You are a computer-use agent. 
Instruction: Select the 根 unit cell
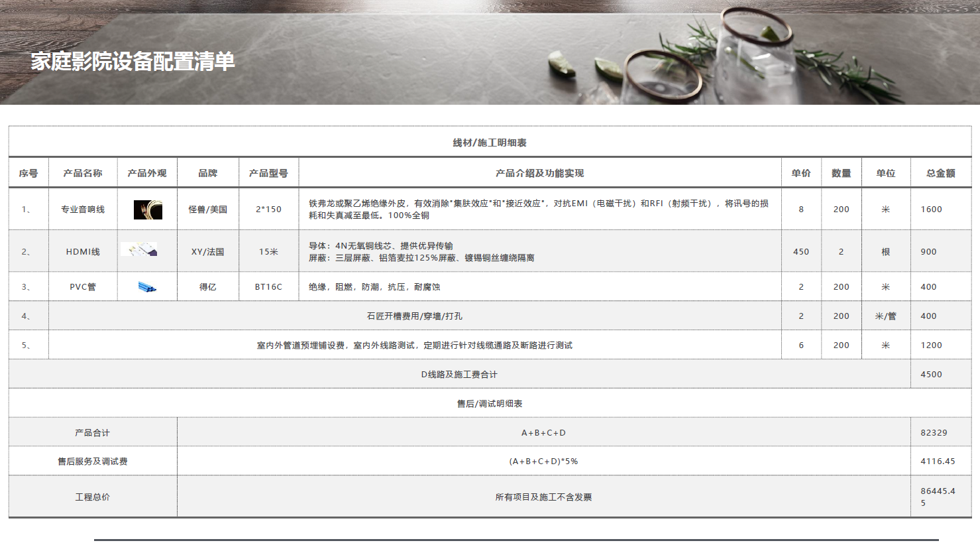(x=886, y=252)
